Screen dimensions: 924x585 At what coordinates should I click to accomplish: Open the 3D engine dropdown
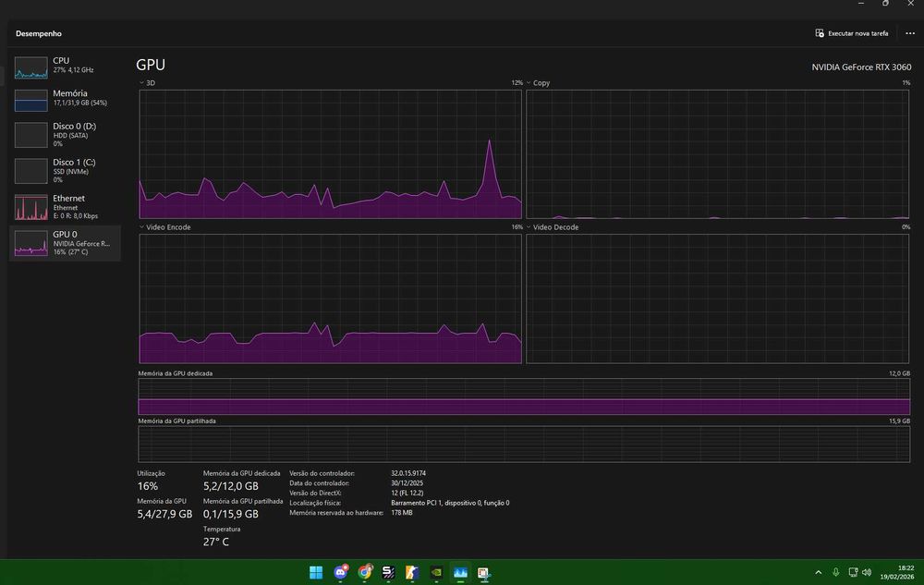click(147, 83)
